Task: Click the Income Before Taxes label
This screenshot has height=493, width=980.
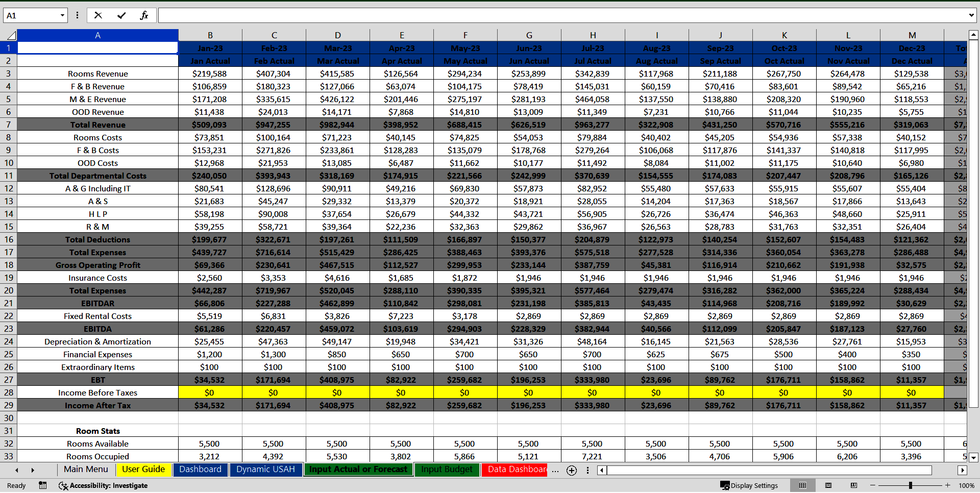Action: (x=98, y=392)
